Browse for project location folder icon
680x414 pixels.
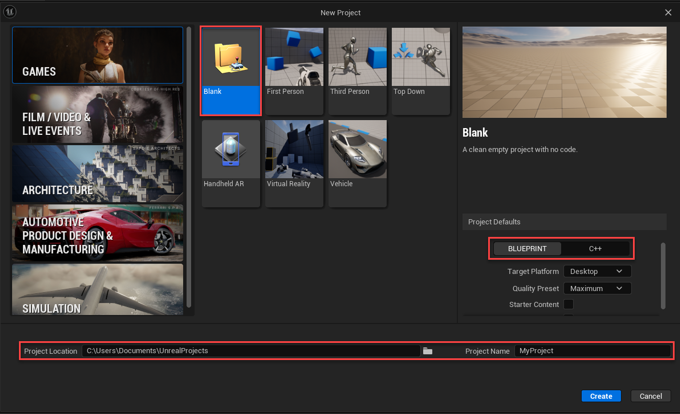(427, 351)
